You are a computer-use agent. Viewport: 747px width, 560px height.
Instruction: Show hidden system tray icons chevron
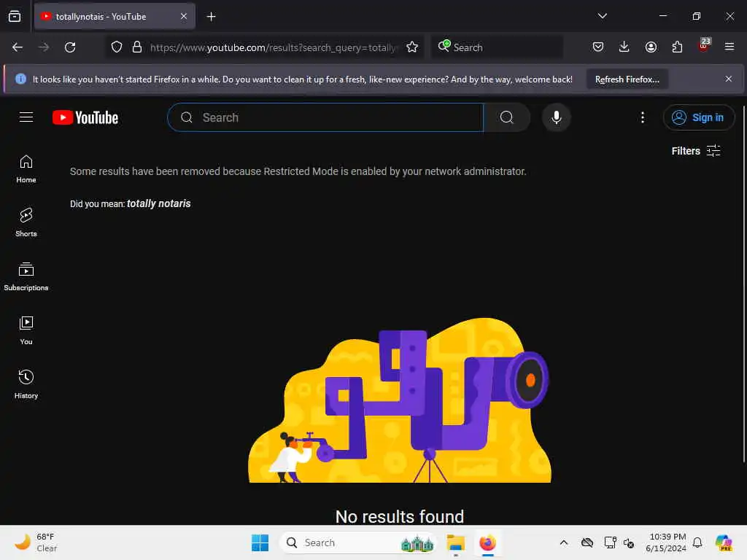tap(564, 542)
